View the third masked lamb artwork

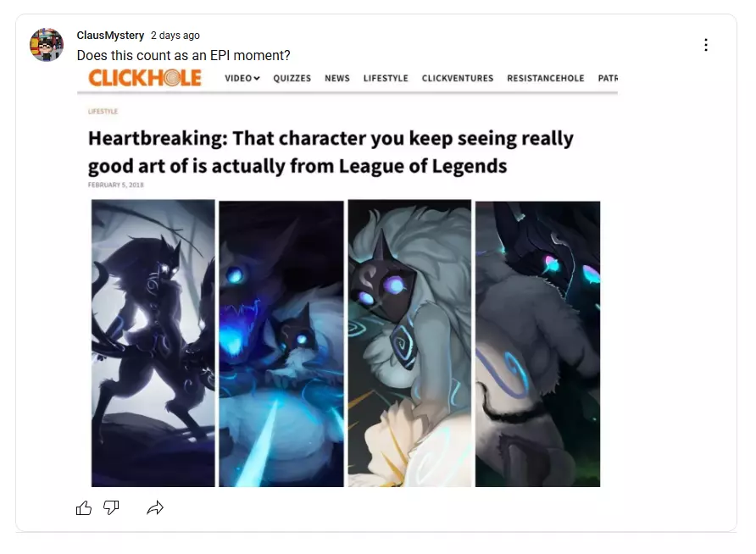pyautogui.click(x=410, y=343)
